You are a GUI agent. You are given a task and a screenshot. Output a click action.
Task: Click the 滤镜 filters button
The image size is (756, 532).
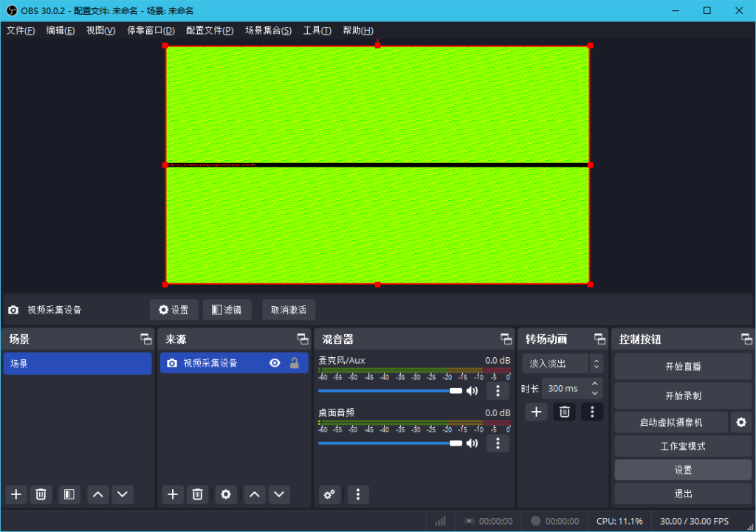(x=227, y=310)
